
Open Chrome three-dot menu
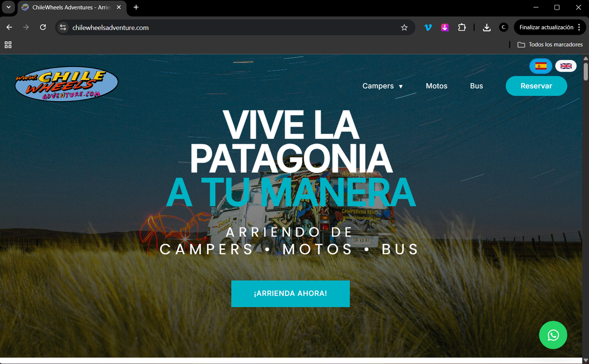tap(579, 28)
